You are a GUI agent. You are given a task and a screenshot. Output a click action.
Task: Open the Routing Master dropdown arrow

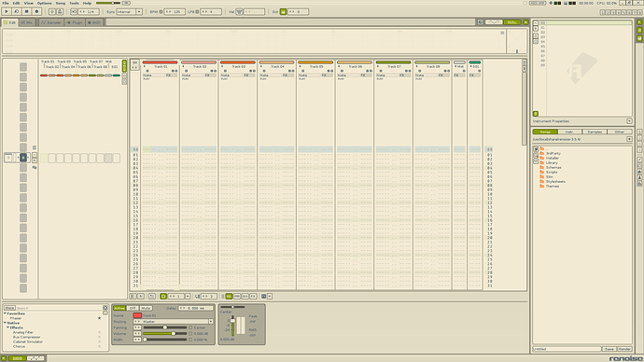[211, 321]
